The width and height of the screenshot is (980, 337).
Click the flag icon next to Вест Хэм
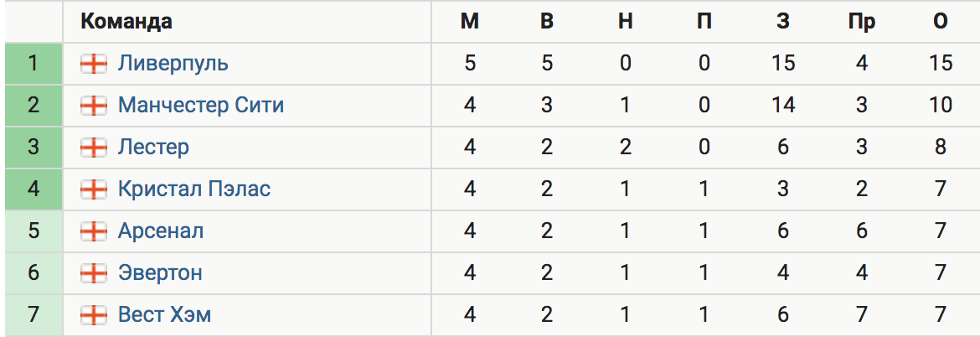(x=94, y=315)
